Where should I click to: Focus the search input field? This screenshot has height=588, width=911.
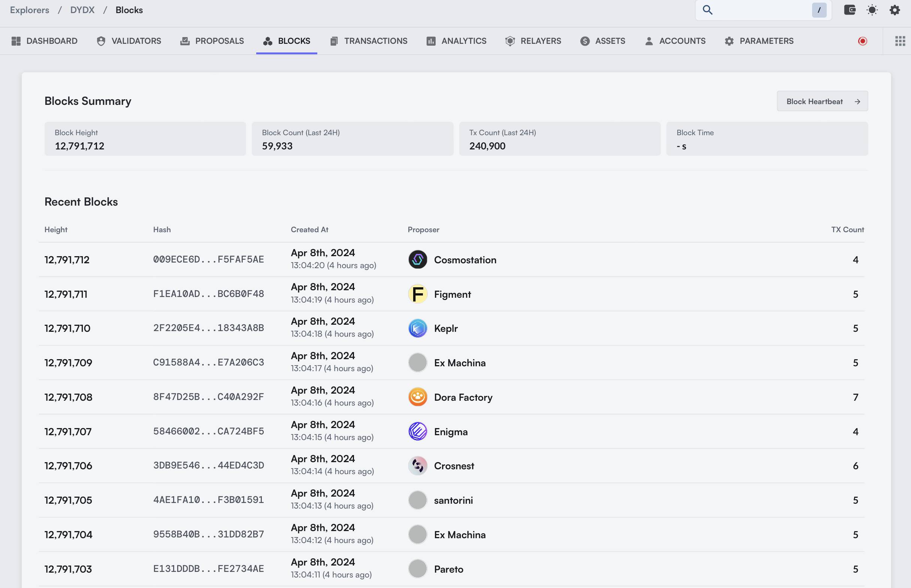coord(763,10)
